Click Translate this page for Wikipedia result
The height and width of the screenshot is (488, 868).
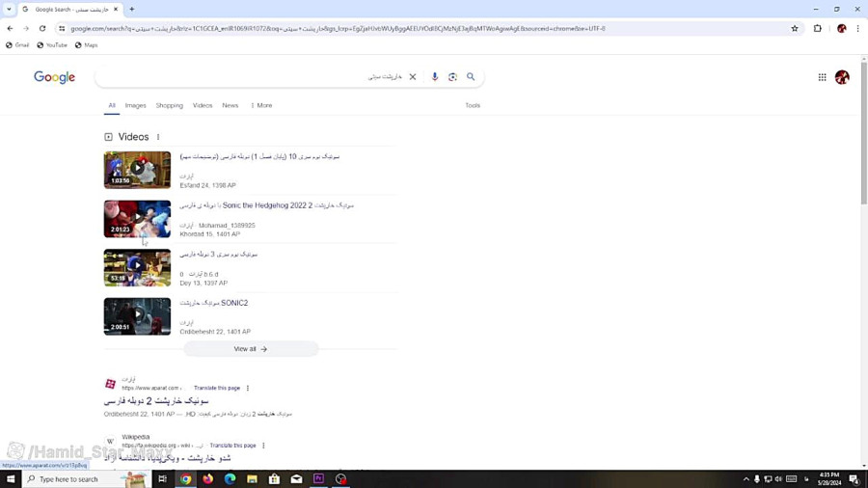[x=232, y=446]
